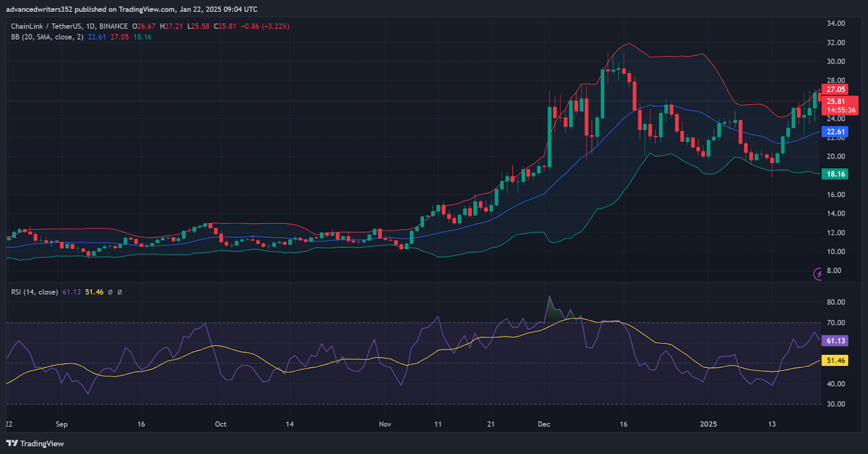Click the 40.00 RSI axis label
Viewport: 868px width, 454px height.
835,383
